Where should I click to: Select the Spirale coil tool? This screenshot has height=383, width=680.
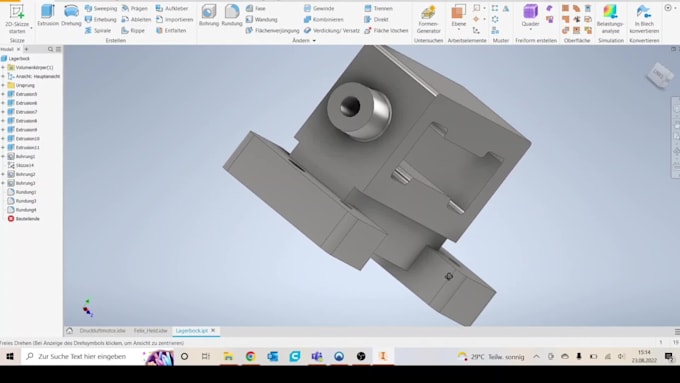coord(98,30)
